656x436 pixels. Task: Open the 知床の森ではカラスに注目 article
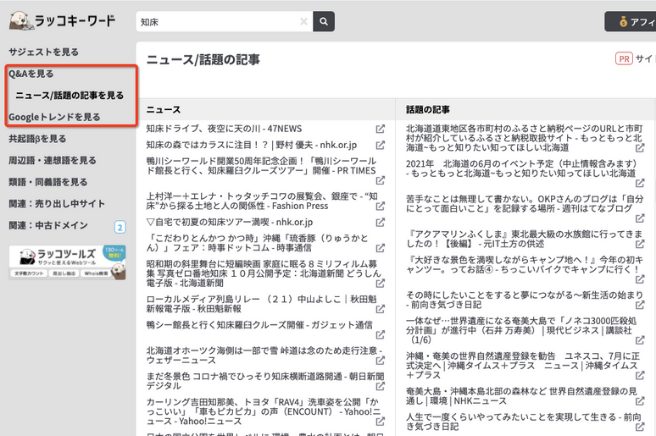click(251, 145)
